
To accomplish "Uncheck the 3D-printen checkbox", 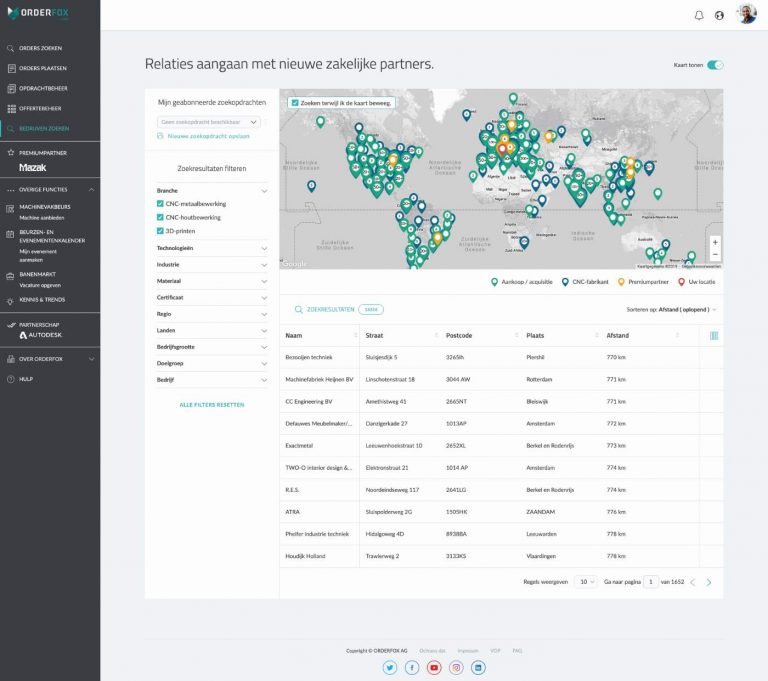I will [161, 231].
